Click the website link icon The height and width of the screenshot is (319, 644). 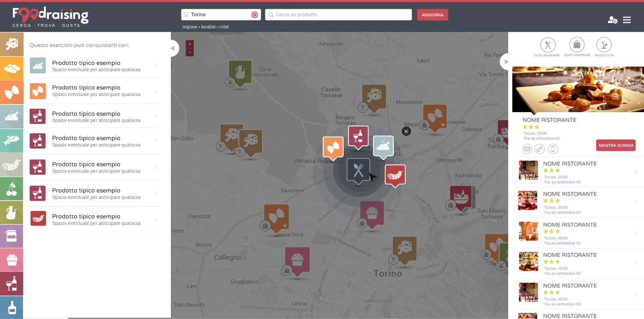pos(539,149)
